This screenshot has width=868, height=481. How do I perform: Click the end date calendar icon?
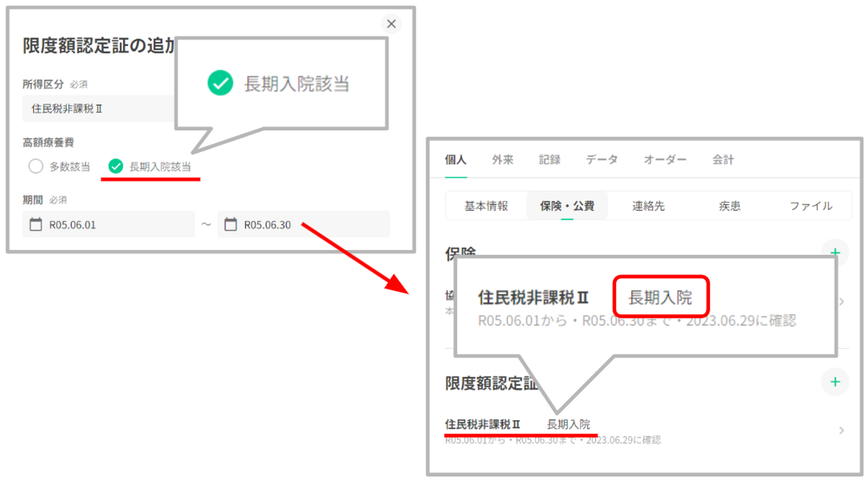[x=230, y=224]
